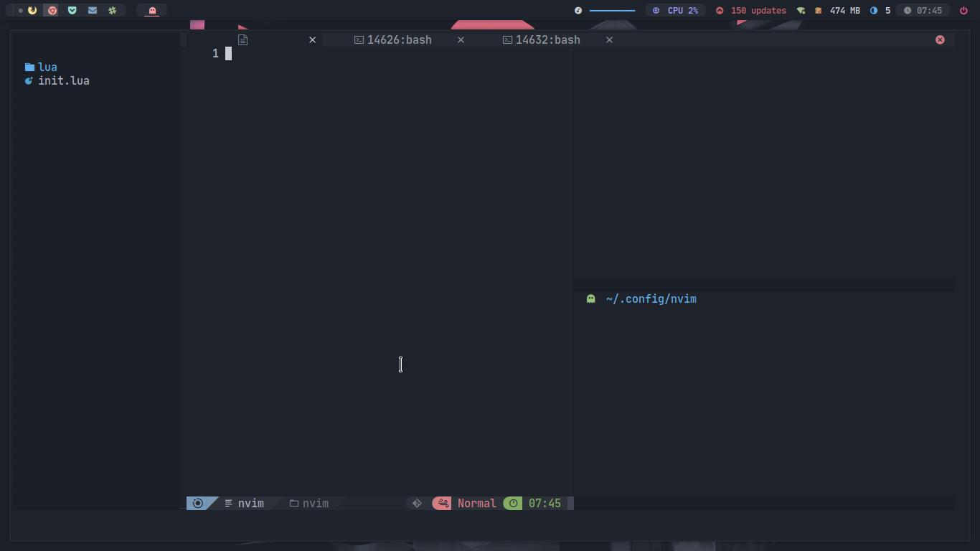
Task: Click the power button at top right
Action: 963,10
